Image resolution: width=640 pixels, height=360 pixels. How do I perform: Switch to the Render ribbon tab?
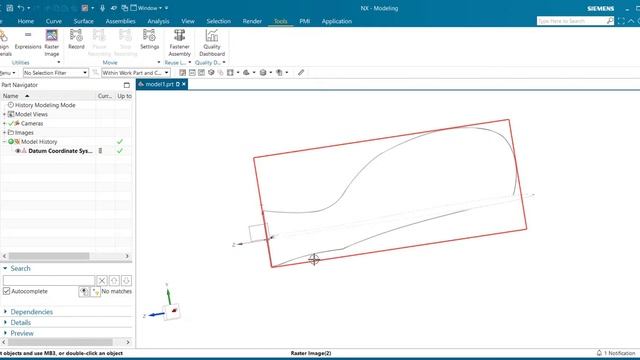pos(252,21)
